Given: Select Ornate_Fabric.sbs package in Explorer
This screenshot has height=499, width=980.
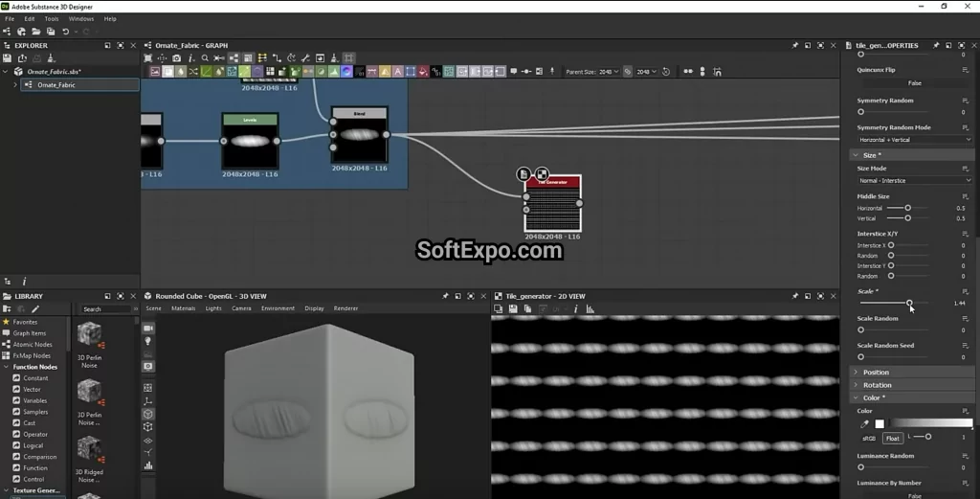Looking at the screenshot, I should pyautogui.click(x=54, y=72).
